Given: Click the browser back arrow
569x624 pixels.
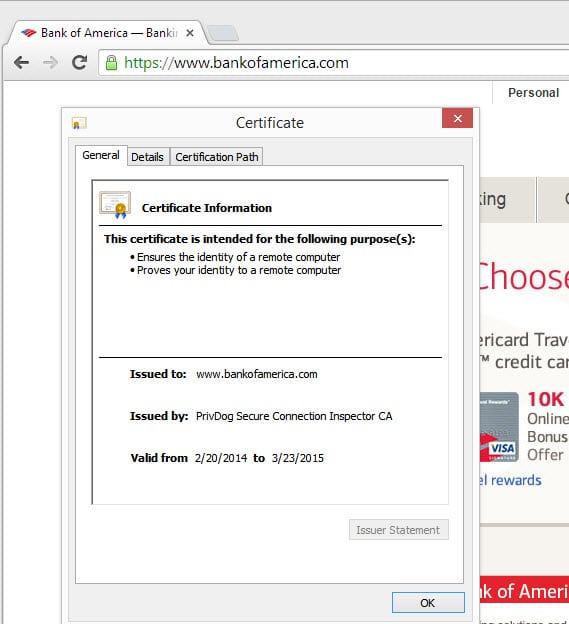Looking at the screenshot, I should (x=21, y=63).
